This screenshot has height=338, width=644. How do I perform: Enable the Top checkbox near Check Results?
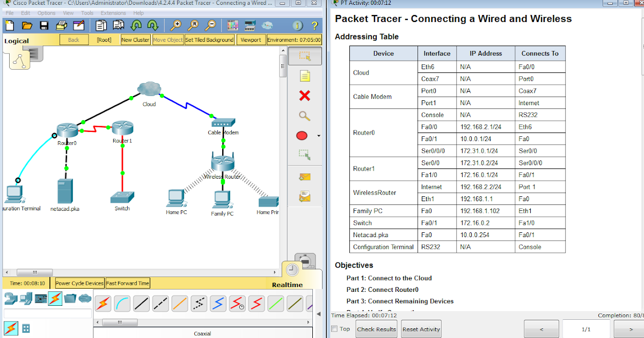pos(334,329)
